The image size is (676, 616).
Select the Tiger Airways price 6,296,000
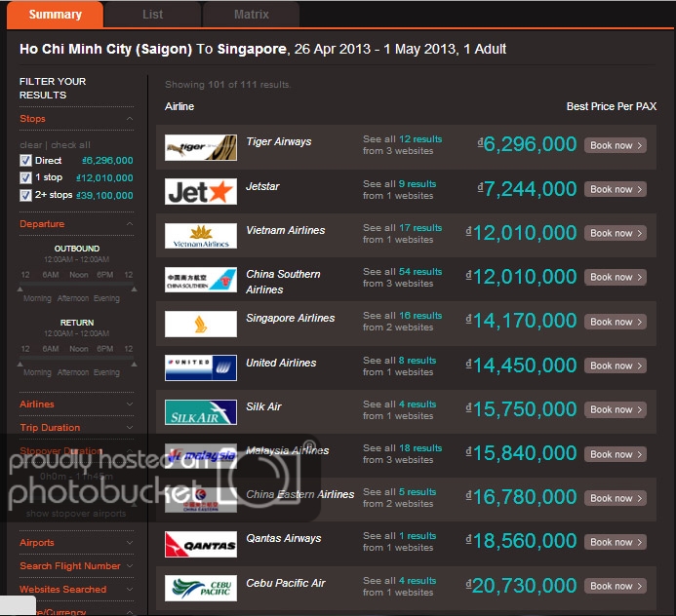[x=527, y=144]
